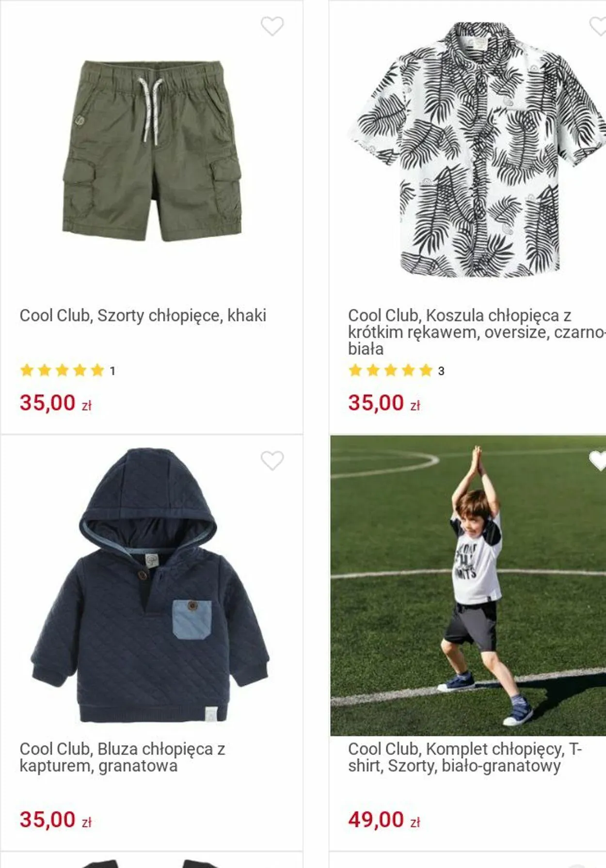Check five-star rating of oversize shirt
The height and width of the screenshot is (868, 606).
coord(391,370)
